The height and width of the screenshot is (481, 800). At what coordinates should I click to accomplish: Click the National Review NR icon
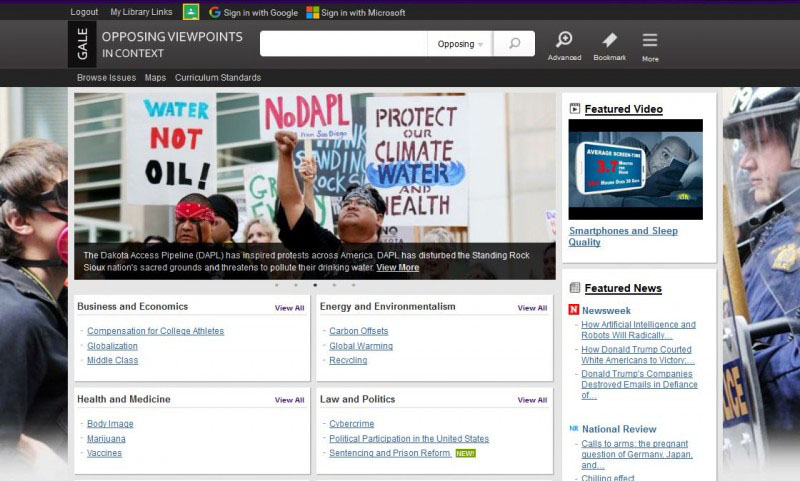click(x=573, y=428)
